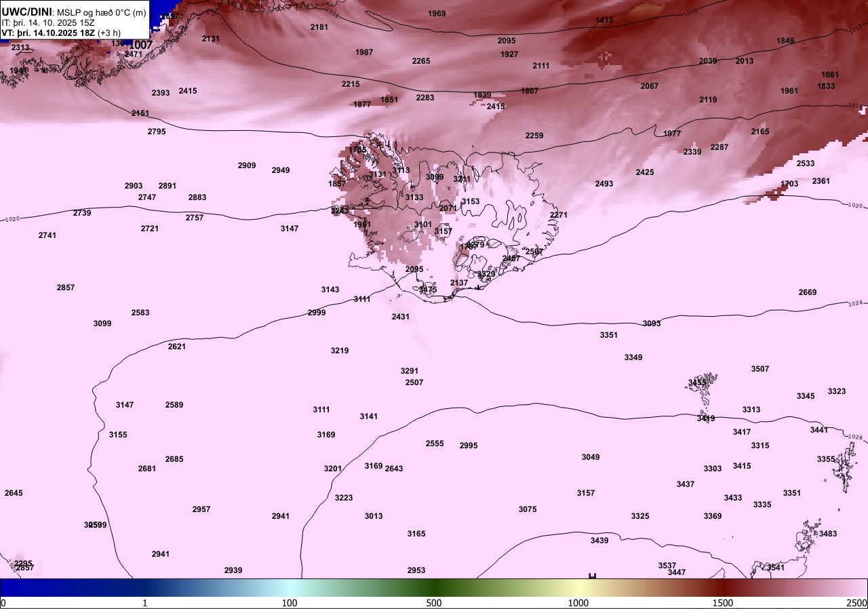Click the height value 3201
The width and height of the screenshot is (868, 609).
pyautogui.click(x=333, y=469)
